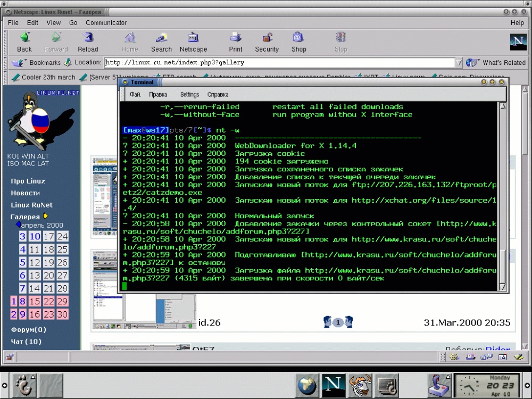The height and width of the screenshot is (399, 532).
Task: Open Newsgroups from the component bar
Action: pos(486,357)
